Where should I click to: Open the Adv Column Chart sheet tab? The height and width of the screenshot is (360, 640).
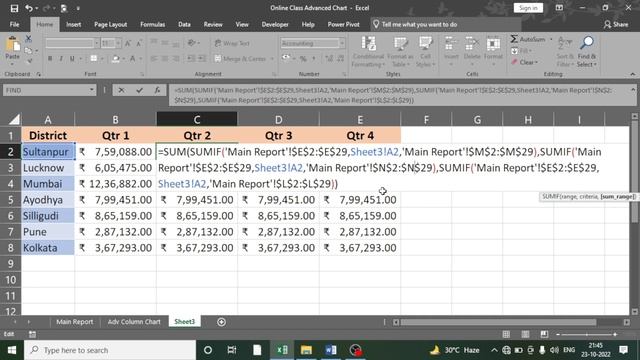pos(134,322)
